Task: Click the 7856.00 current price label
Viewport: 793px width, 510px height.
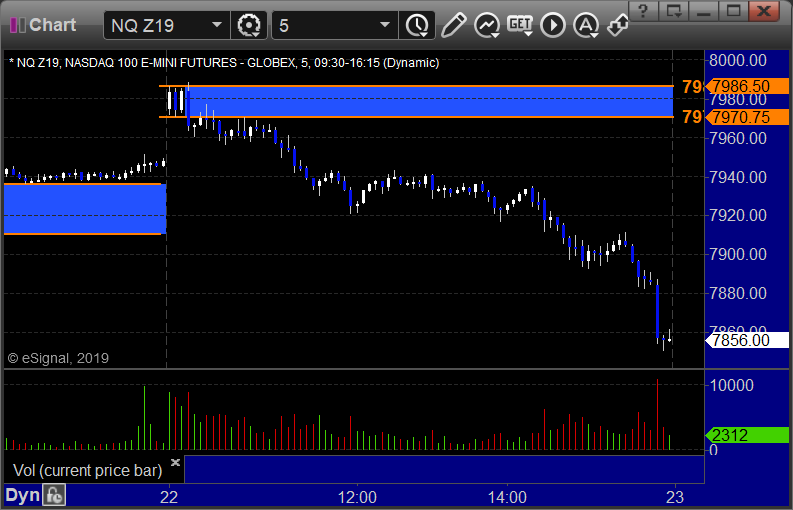Action: click(x=747, y=340)
